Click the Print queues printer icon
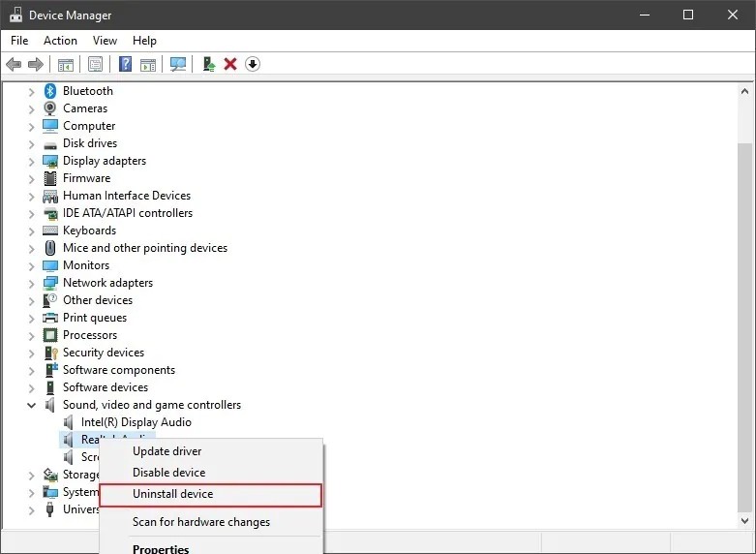This screenshot has width=756, height=554. click(50, 318)
